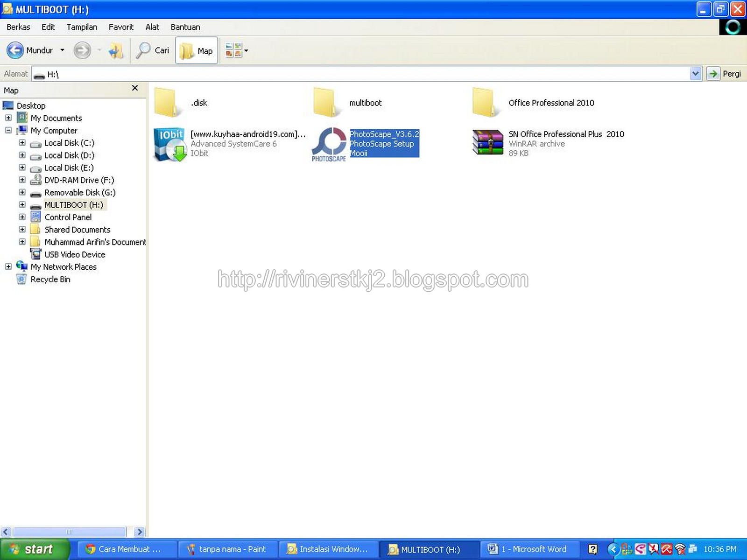The image size is (747, 560).
Task: Expand hidden tray icons arrow
Action: [x=613, y=549]
